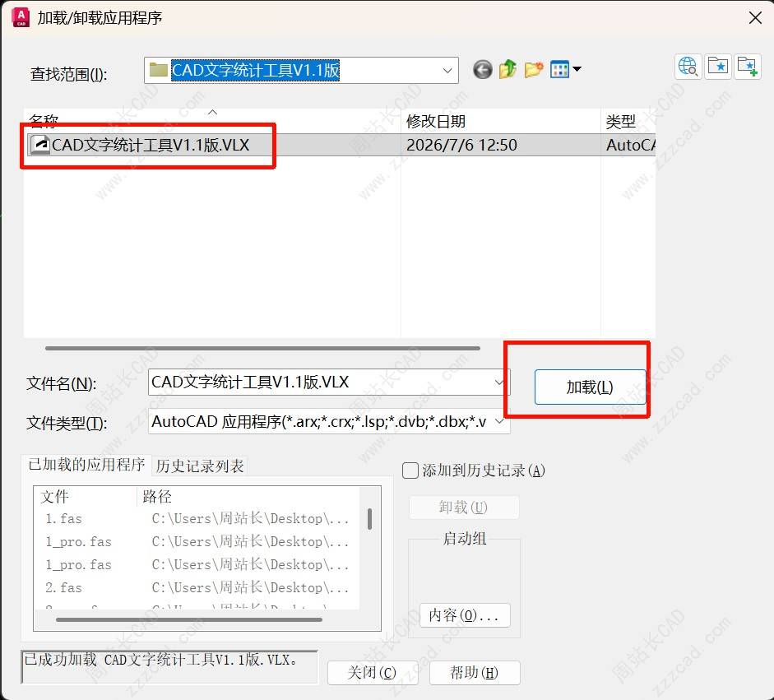The width and height of the screenshot is (774, 700).
Task: Open the Views menu dropdown arrow
Action: pyautogui.click(x=576, y=69)
